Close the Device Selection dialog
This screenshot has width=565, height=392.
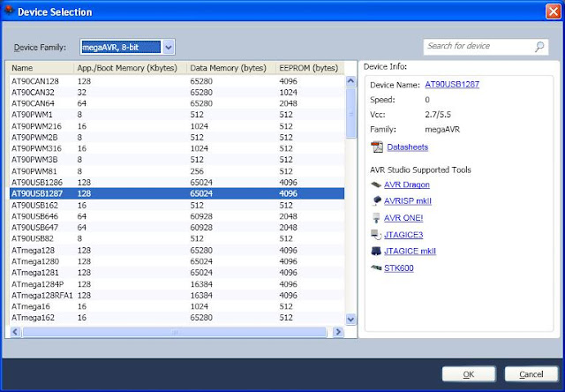(x=554, y=11)
